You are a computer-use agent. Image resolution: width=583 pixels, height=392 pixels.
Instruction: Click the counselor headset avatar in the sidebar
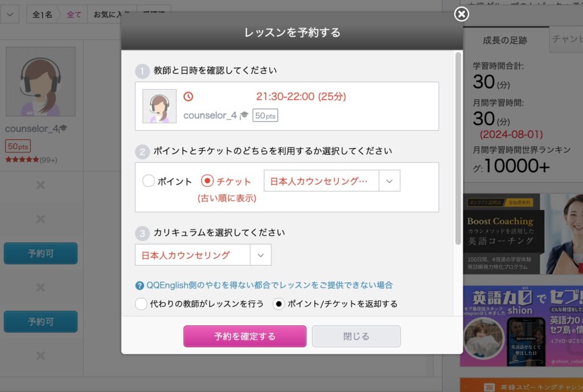40,81
